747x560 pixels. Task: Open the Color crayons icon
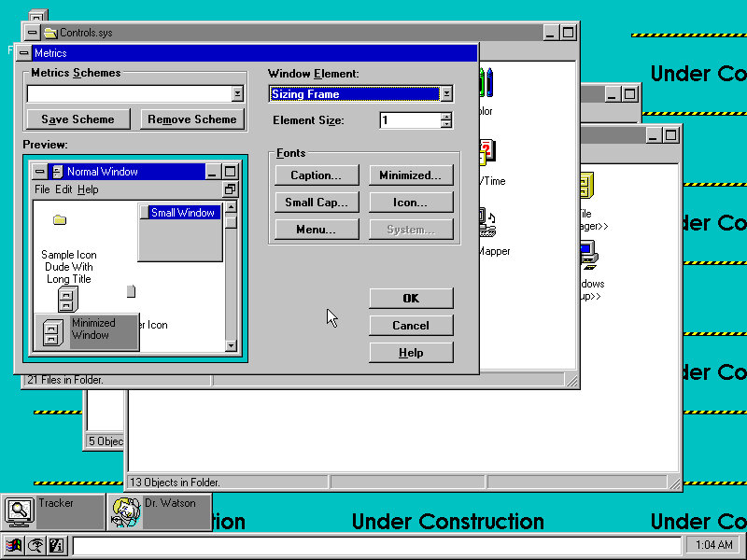[x=486, y=84]
